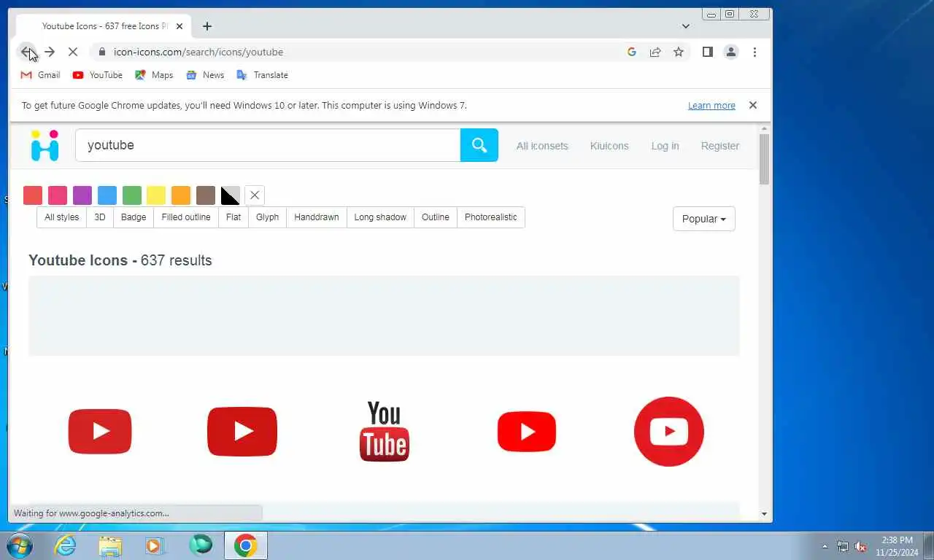Viewport: 934px width, 560px height.
Task: Click the browser back arrow
Action: (26, 52)
